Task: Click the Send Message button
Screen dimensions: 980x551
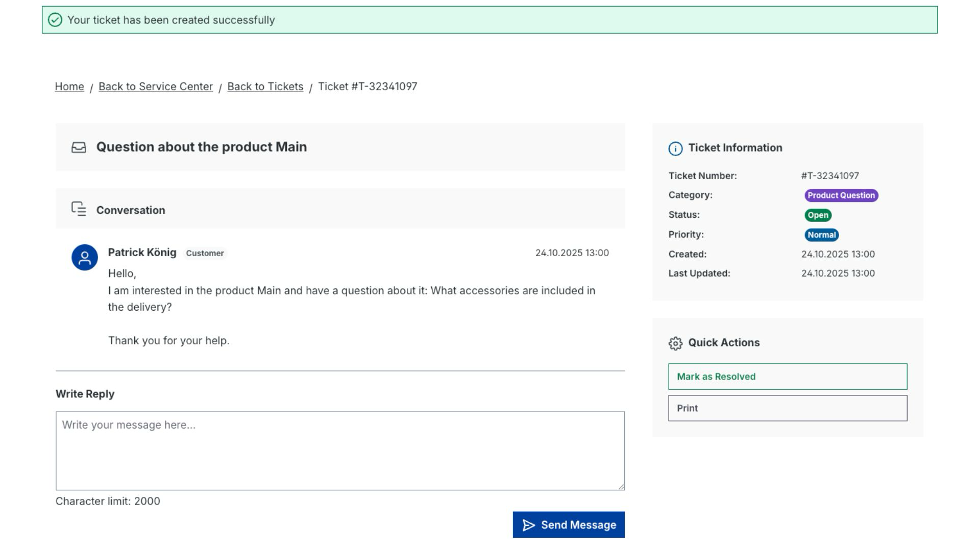Action: (569, 525)
